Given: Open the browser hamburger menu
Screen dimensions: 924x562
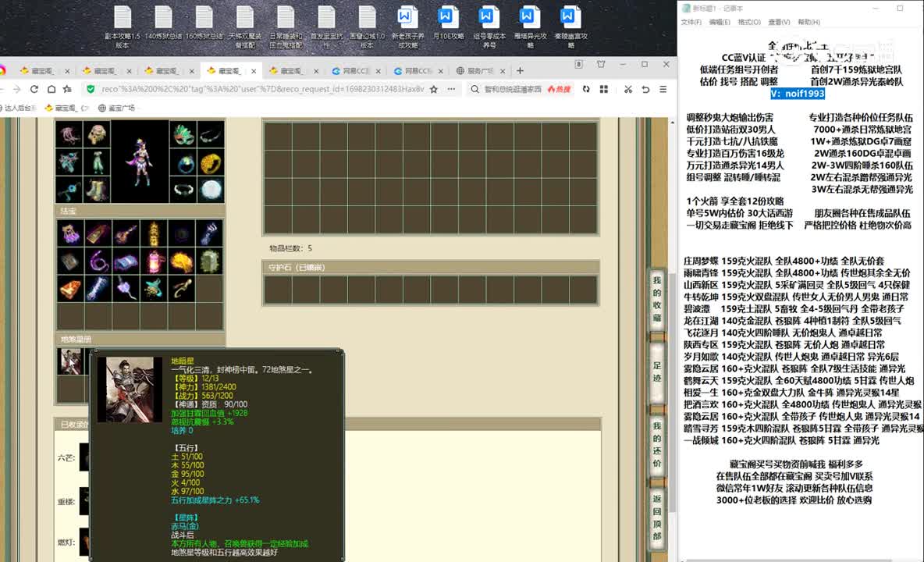Looking at the screenshot, I should (x=663, y=89).
